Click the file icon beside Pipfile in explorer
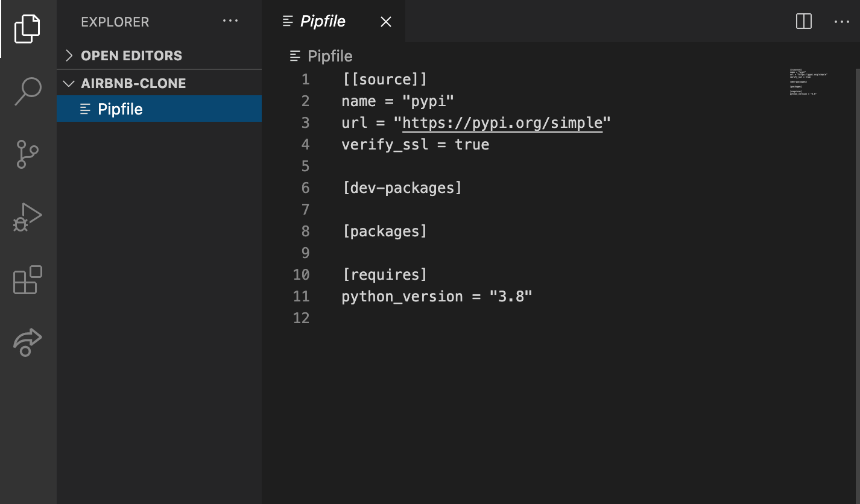Image resolution: width=860 pixels, height=504 pixels. pos(86,109)
